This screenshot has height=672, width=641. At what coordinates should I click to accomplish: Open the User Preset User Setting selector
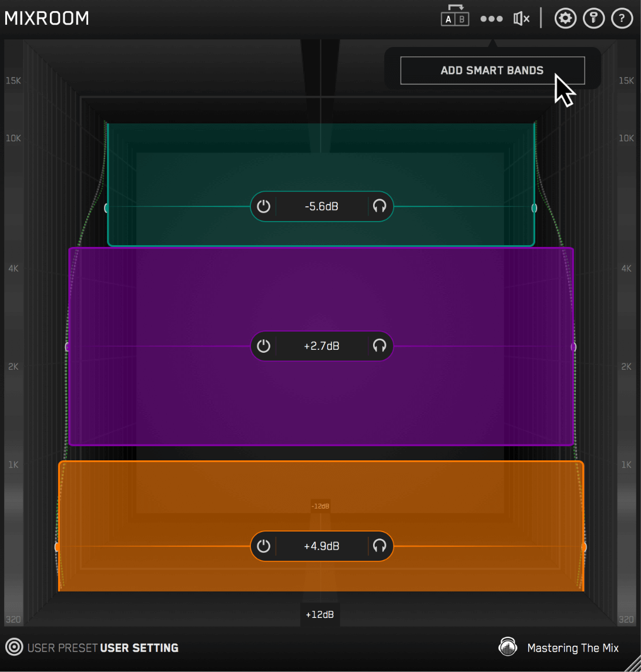click(x=103, y=648)
